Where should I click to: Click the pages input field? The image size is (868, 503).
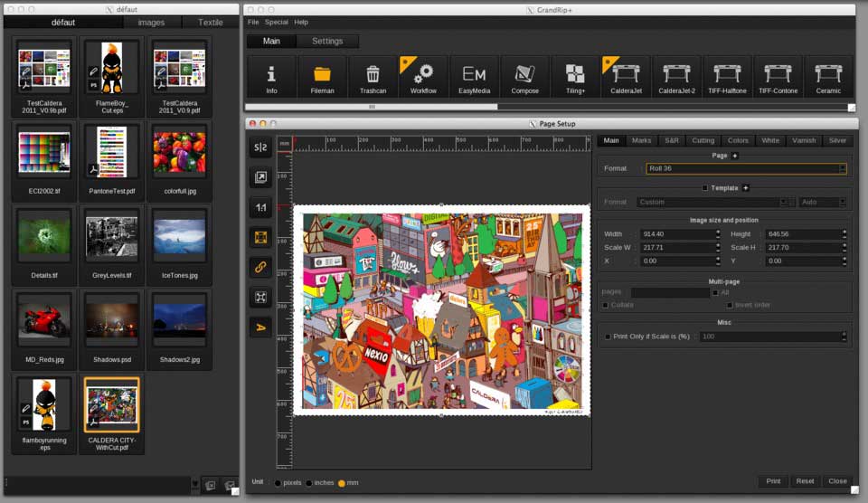click(670, 292)
